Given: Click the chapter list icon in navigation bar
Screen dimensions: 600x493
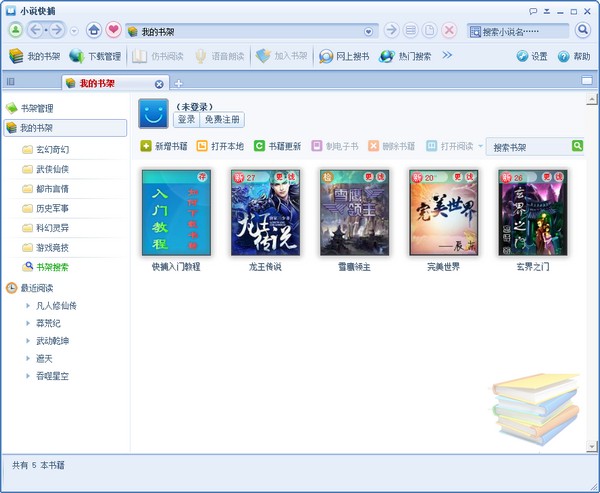Looking at the screenshot, I should [x=411, y=30].
